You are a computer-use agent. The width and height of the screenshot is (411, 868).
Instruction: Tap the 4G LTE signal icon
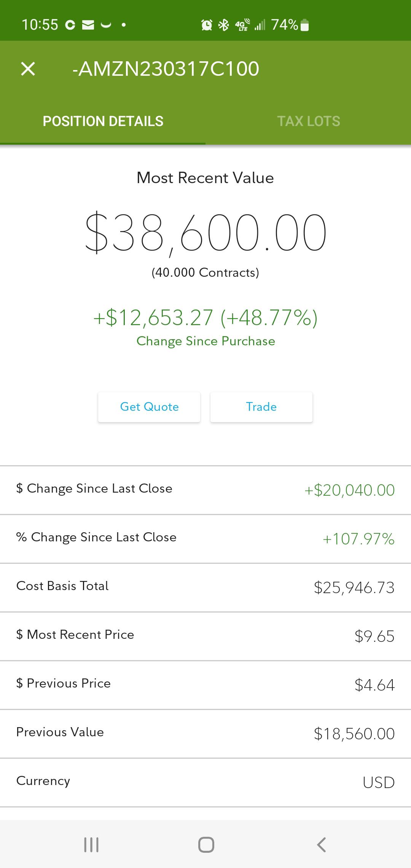(242, 25)
